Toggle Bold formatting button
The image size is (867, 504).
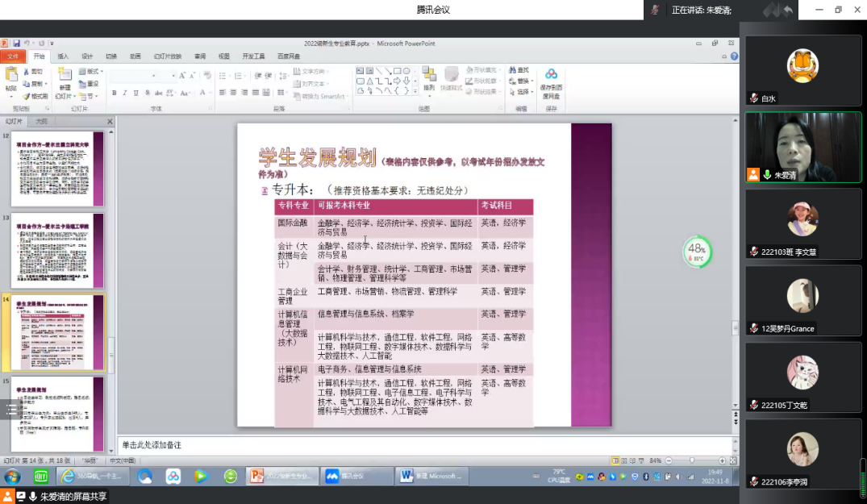(115, 94)
